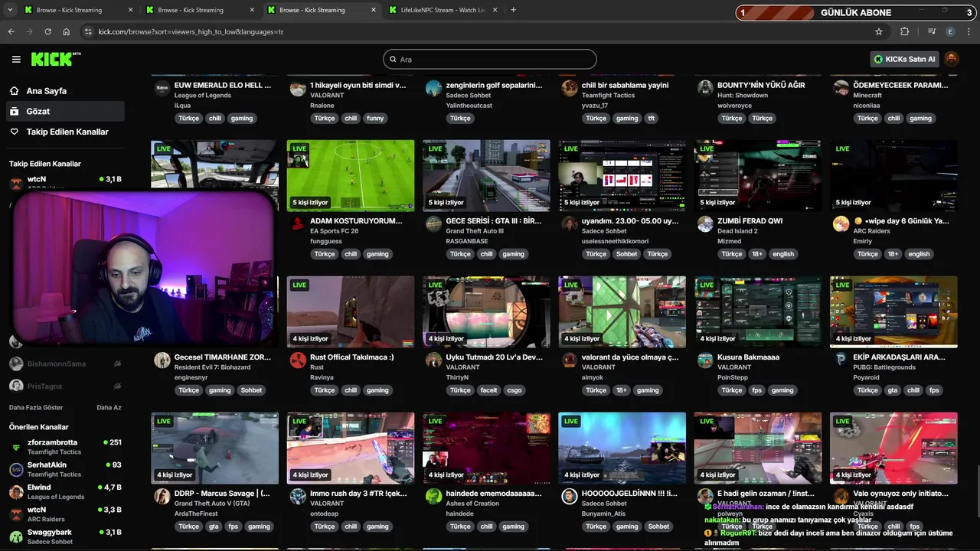This screenshot has width=980, height=551.
Task: Click the Sohbet tag under Gecesel TIMARHANE stream
Action: pos(251,390)
